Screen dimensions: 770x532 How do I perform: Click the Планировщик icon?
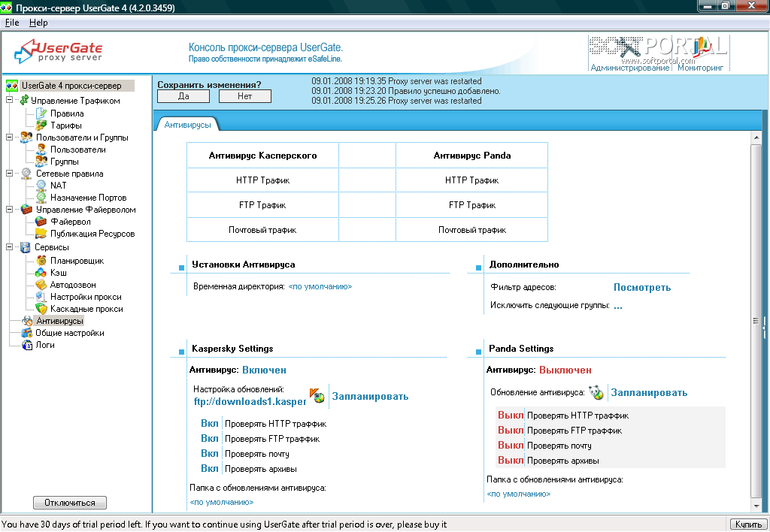click(x=41, y=261)
